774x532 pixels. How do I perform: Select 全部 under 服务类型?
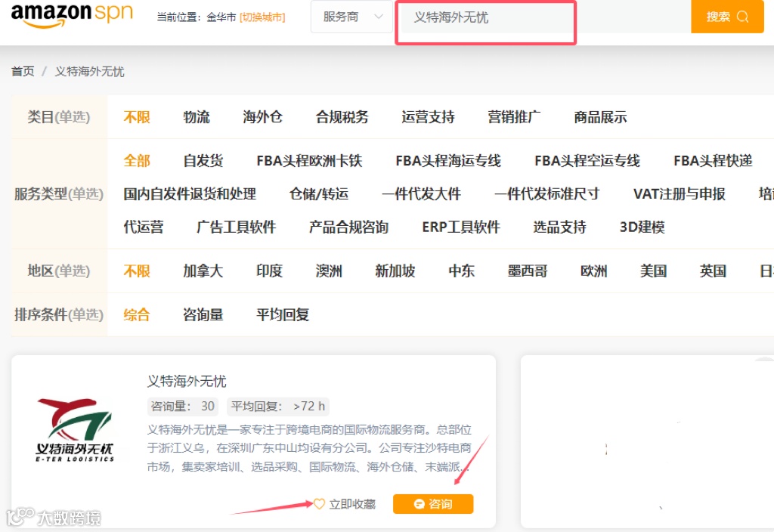pos(137,161)
